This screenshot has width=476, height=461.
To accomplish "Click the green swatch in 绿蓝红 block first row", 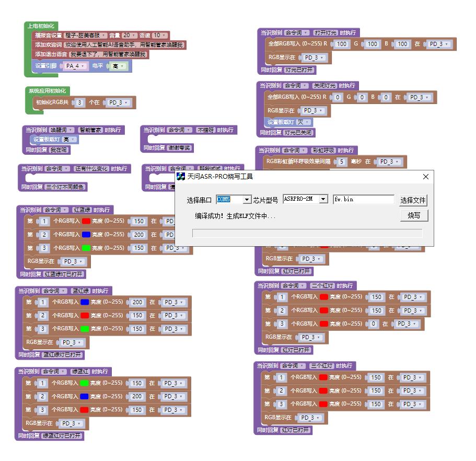I will point(84,383).
